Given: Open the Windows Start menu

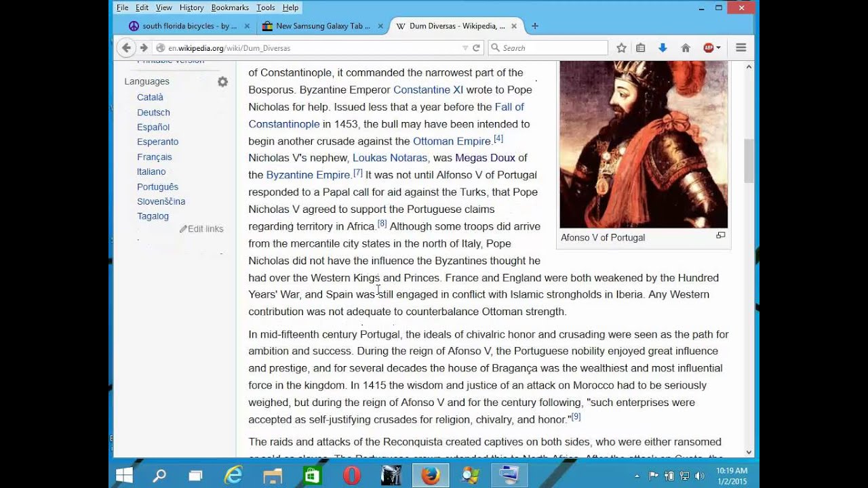Looking at the screenshot, I should [x=124, y=475].
